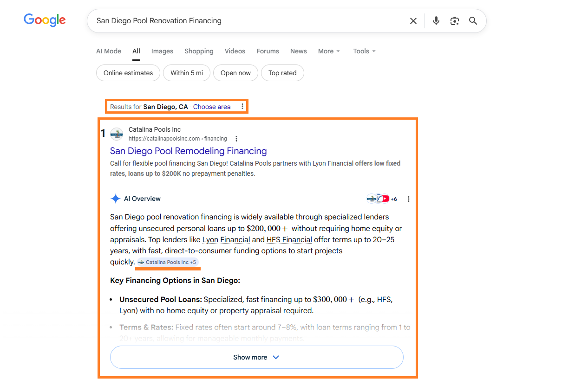Click Catalina Pools Inc site favicon
The width and height of the screenshot is (588, 392).
pos(117,134)
